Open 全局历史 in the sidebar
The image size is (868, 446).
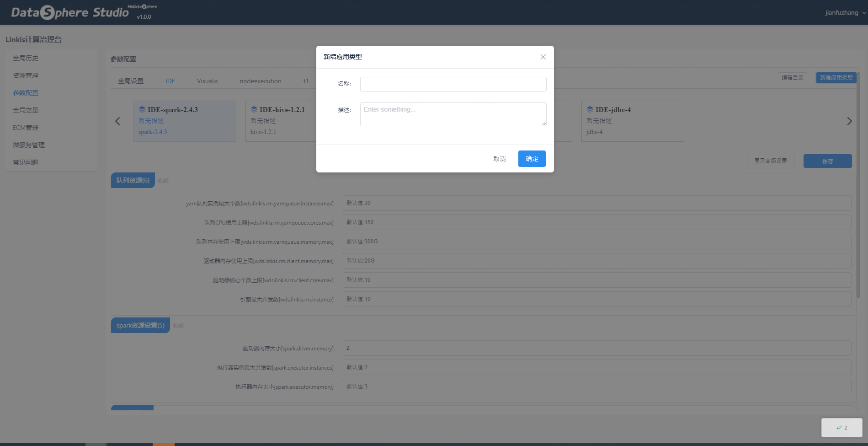pos(26,58)
